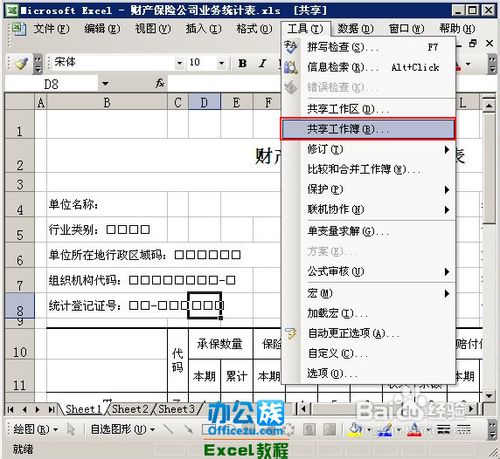Open the 窗口(W) menu
Viewport: 500px width, 459px height.
point(406,29)
